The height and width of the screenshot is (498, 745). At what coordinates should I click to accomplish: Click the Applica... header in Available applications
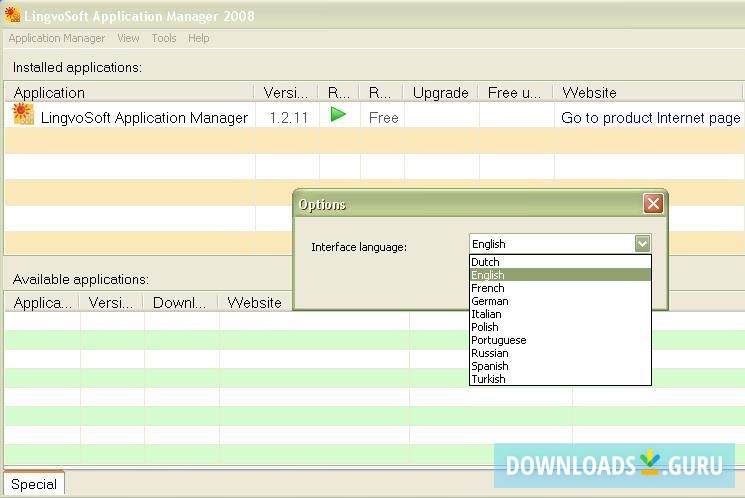42,303
